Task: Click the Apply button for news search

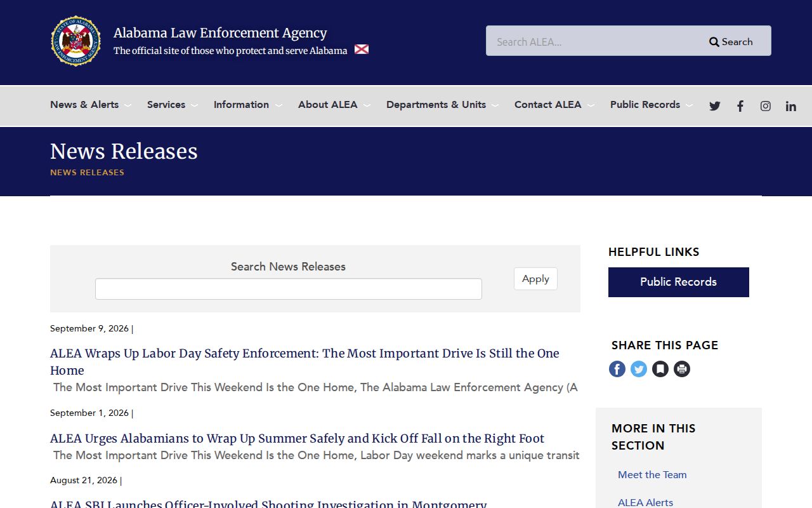Action: coord(535,279)
